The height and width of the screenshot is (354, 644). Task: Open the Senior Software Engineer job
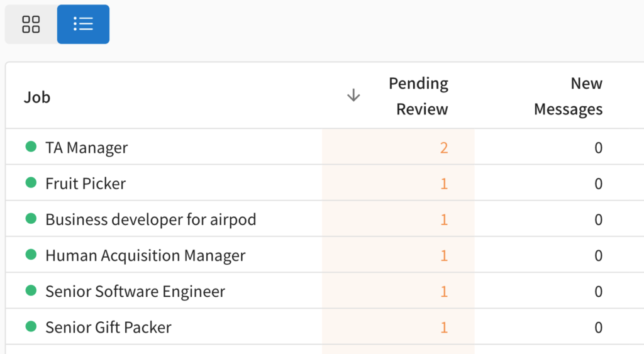tap(135, 292)
